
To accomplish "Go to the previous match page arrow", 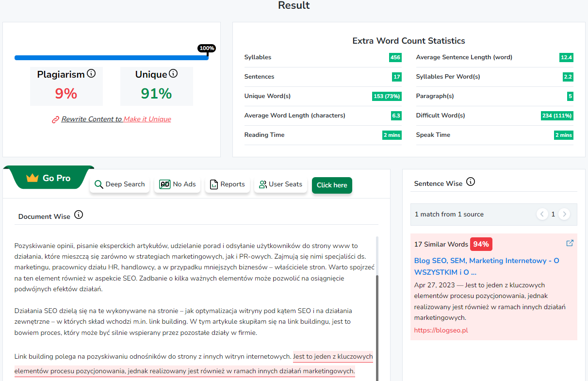I will (x=542, y=214).
